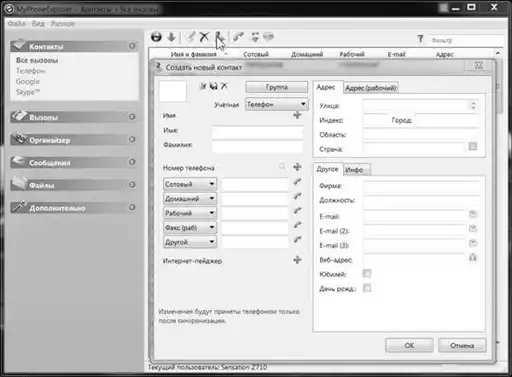Click the delete contact X toolbar icon

coord(204,37)
